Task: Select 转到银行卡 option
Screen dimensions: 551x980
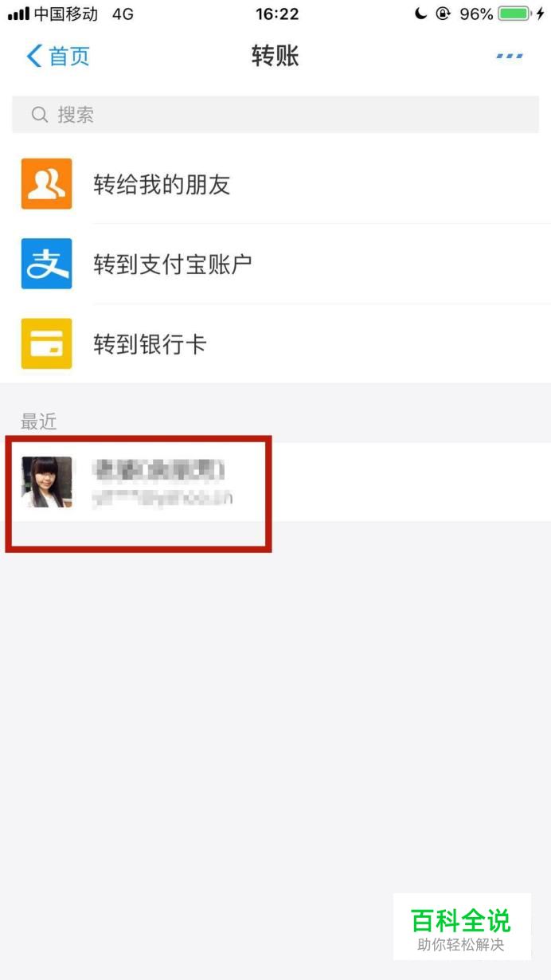Action: [275, 343]
